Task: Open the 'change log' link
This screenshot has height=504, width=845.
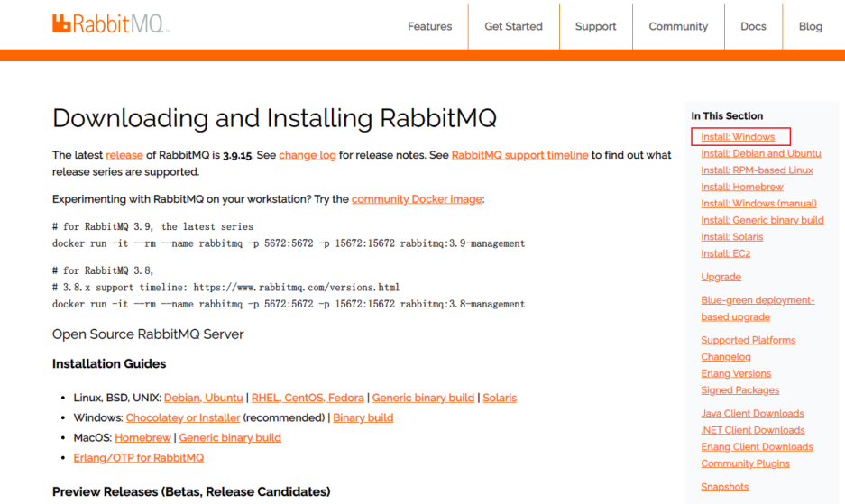Action: pos(308,155)
